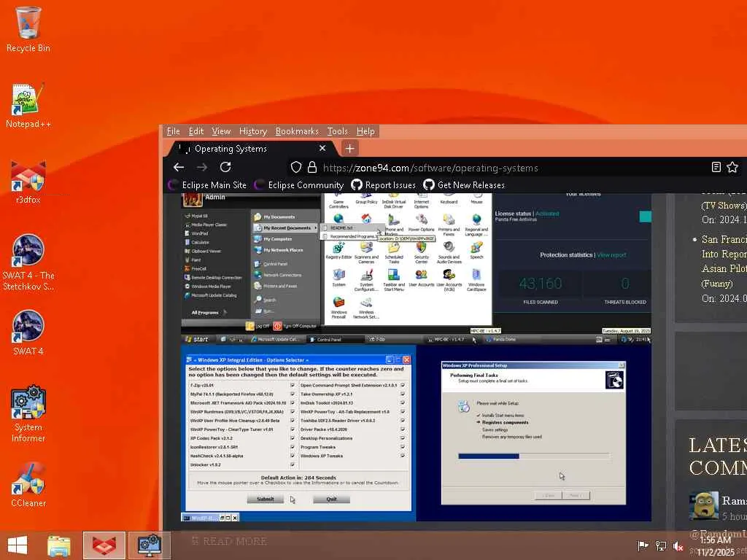The image size is (747, 560).
Task: Open Eclipse Community bookmark
Action: click(299, 184)
